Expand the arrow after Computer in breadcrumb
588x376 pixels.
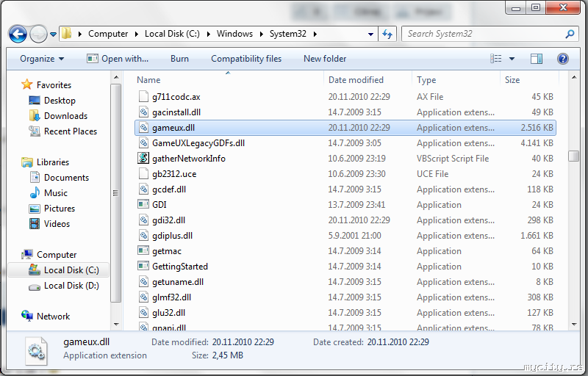[136, 34]
